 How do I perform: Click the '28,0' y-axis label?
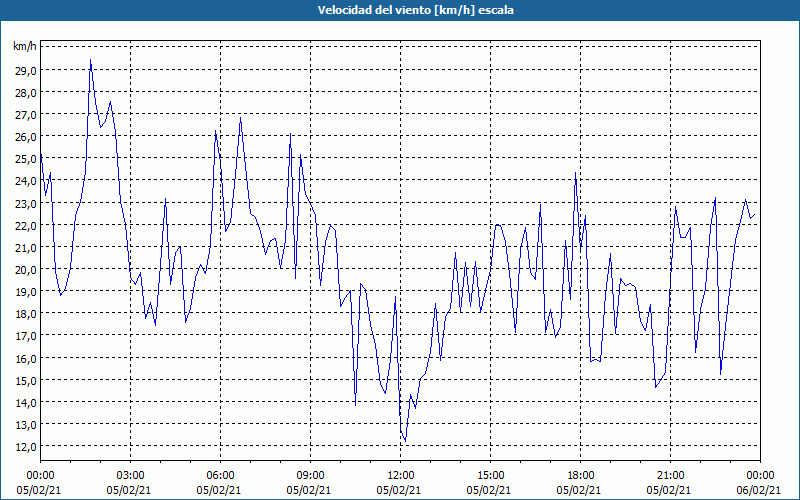click(x=26, y=93)
